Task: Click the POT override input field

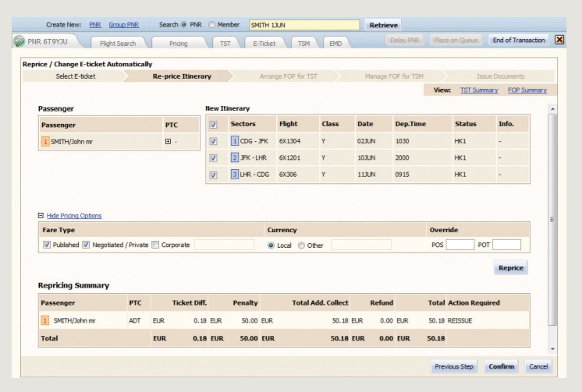Action: coord(506,245)
